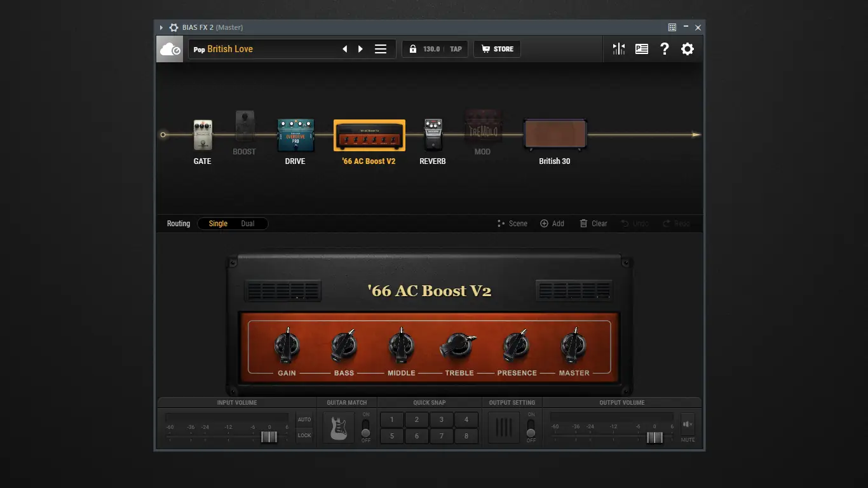Open the Store with the cart button
This screenshot has height=488, width=868.
click(x=497, y=49)
